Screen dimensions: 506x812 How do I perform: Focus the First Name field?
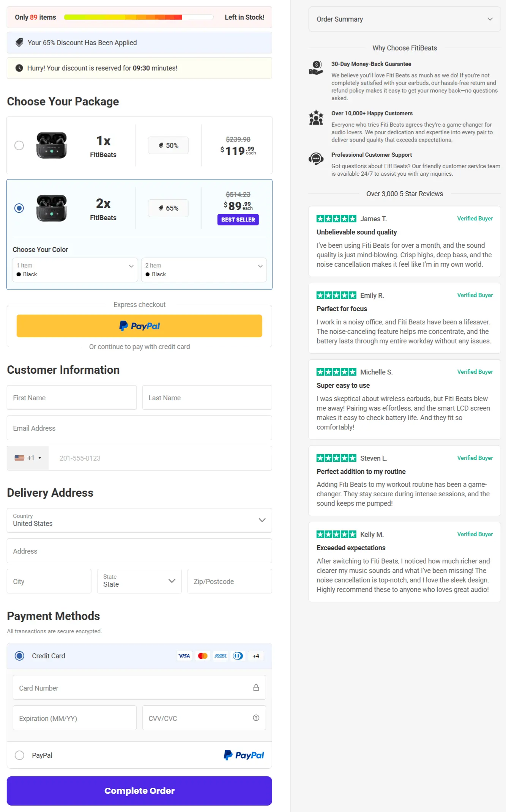click(72, 398)
